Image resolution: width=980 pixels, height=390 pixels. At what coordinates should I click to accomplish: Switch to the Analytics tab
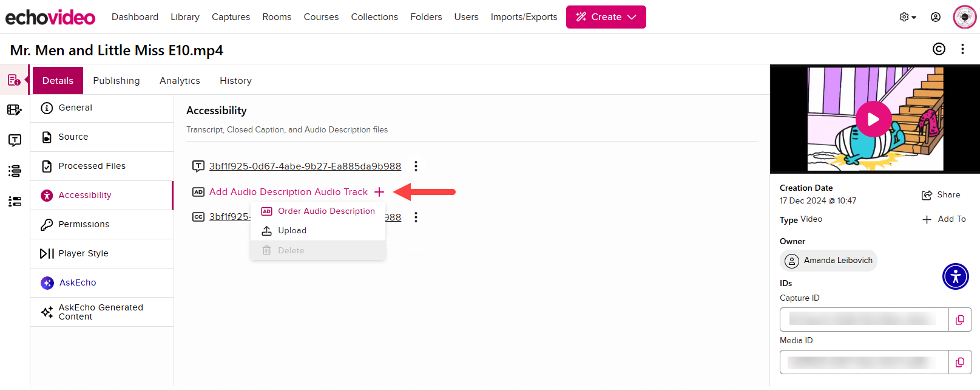point(180,80)
